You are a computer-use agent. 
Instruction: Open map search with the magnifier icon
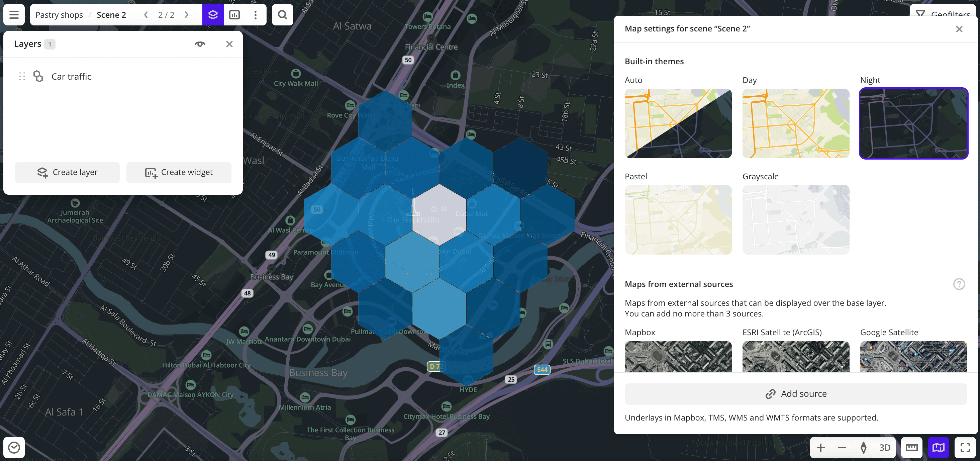coord(282,14)
